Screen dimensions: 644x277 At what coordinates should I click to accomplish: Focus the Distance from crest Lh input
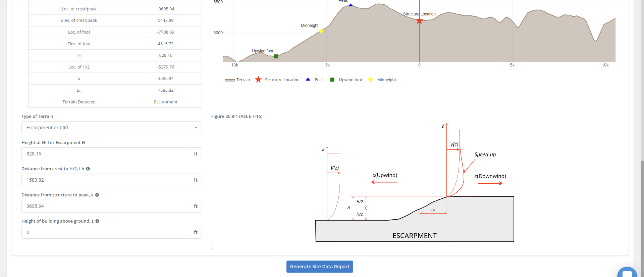click(x=106, y=180)
